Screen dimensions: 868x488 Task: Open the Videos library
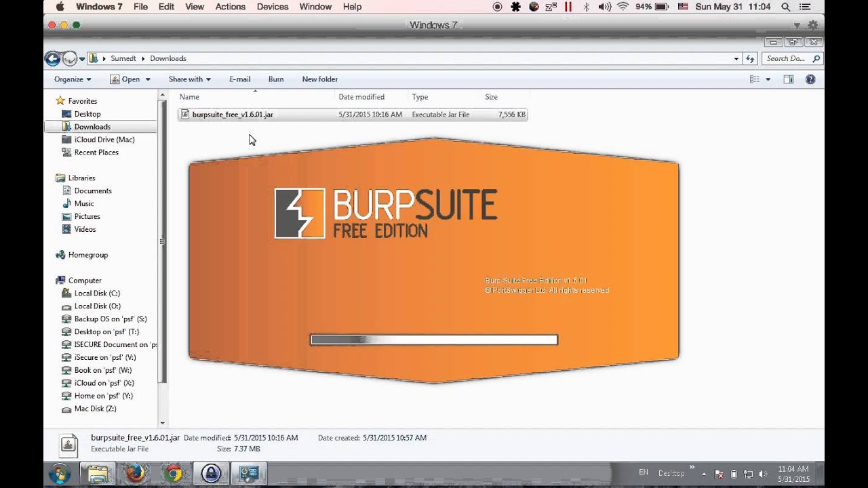coord(85,229)
